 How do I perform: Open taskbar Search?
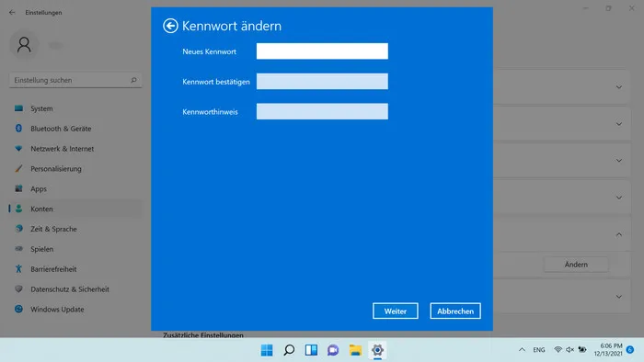(289, 350)
